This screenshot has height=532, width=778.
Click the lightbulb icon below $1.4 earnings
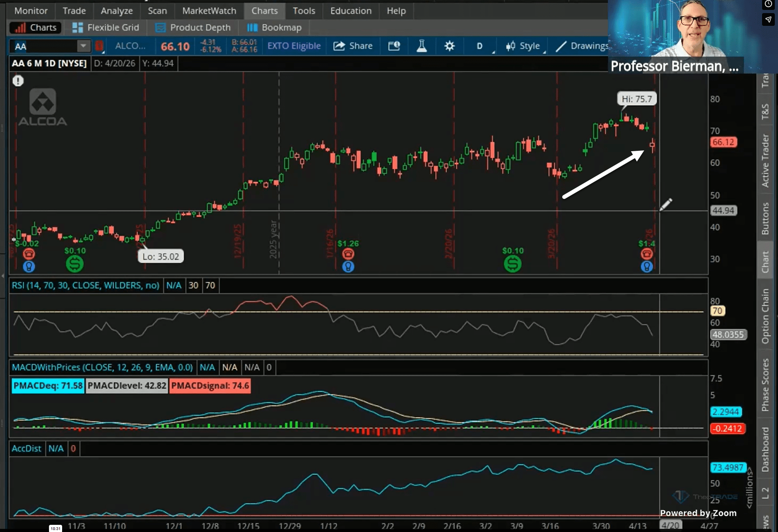(x=647, y=266)
